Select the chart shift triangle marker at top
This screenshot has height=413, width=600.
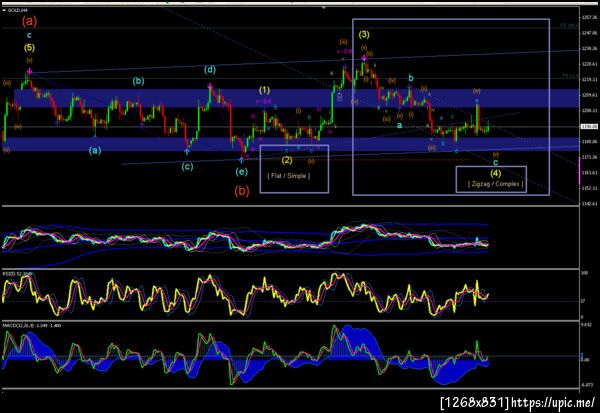[324, 7]
